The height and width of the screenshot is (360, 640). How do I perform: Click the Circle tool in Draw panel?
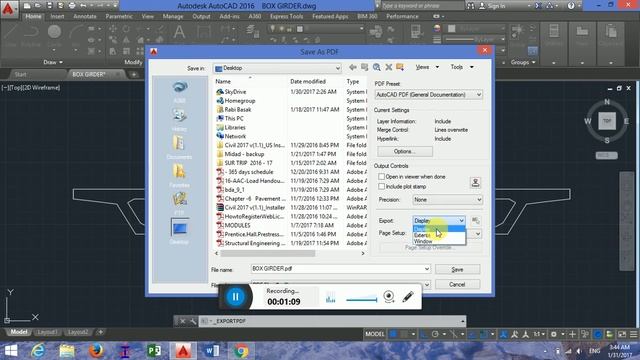click(54, 32)
